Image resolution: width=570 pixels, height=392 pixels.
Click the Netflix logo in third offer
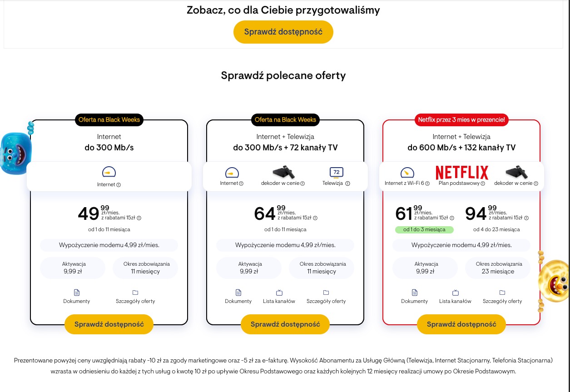461,173
